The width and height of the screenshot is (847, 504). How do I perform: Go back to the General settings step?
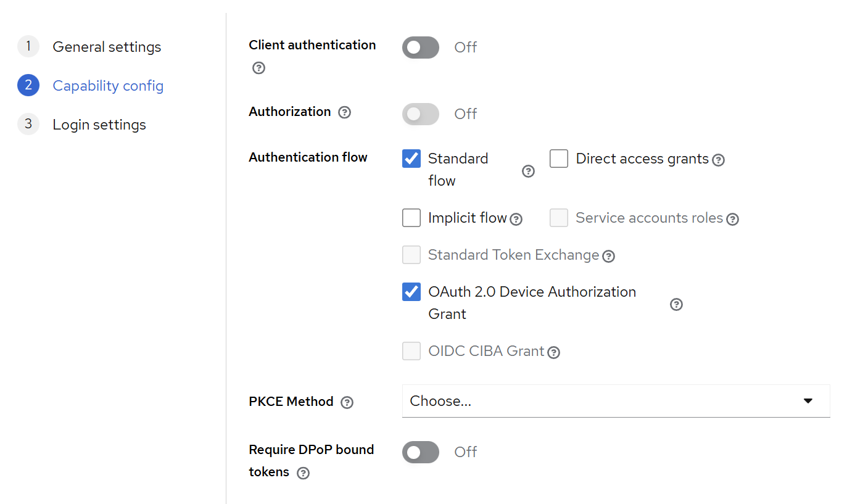click(x=107, y=46)
